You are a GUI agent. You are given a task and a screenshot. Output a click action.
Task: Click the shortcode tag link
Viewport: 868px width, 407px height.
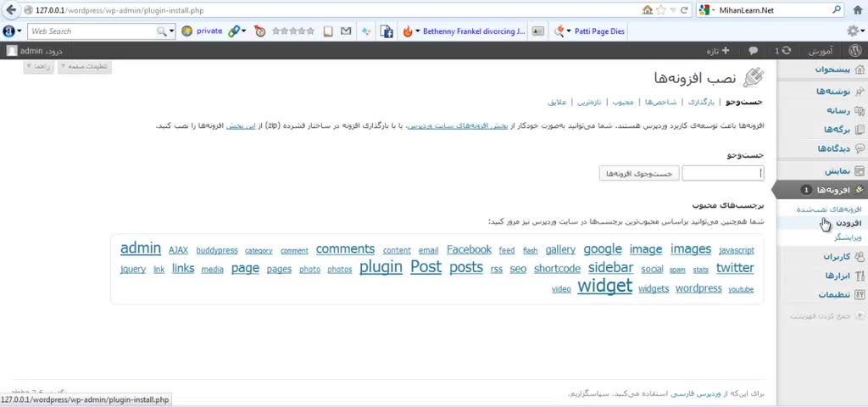(x=557, y=269)
